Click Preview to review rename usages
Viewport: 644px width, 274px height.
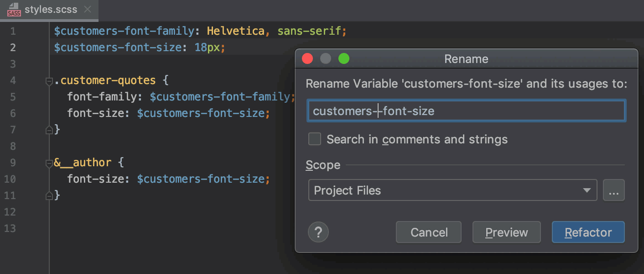(506, 232)
